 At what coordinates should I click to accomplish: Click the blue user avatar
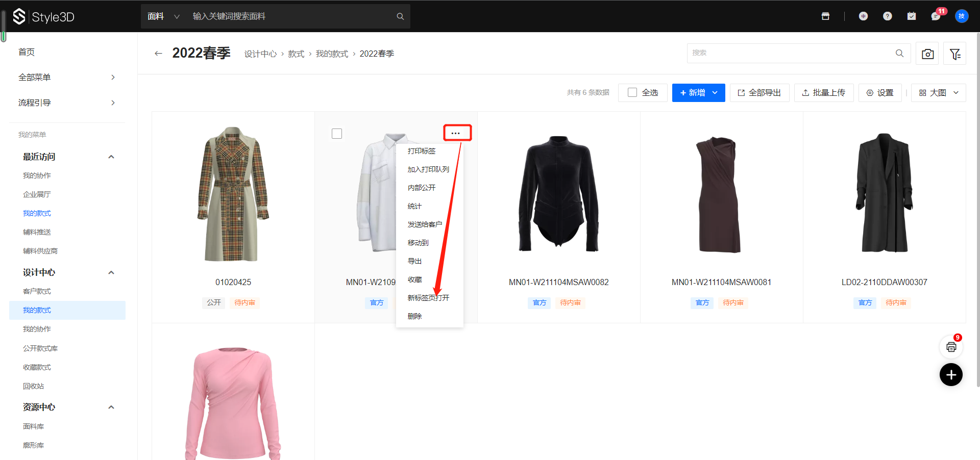(962, 16)
